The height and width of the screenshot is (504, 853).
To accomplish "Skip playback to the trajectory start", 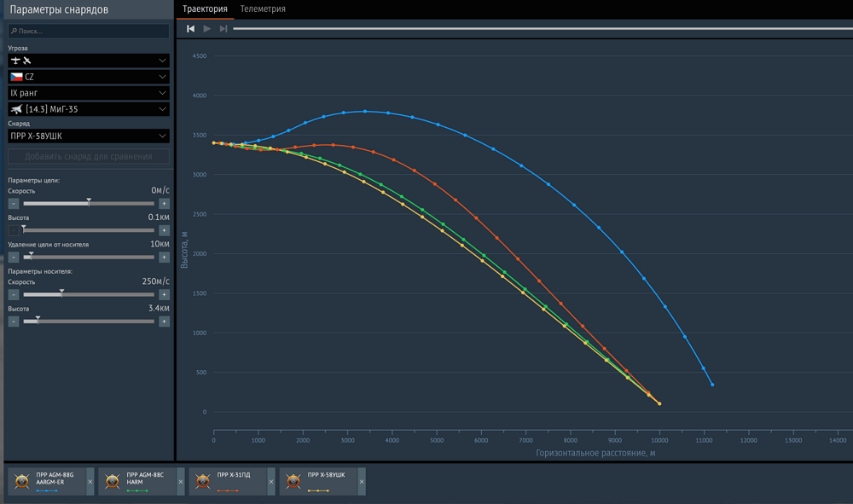I will coord(190,29).
